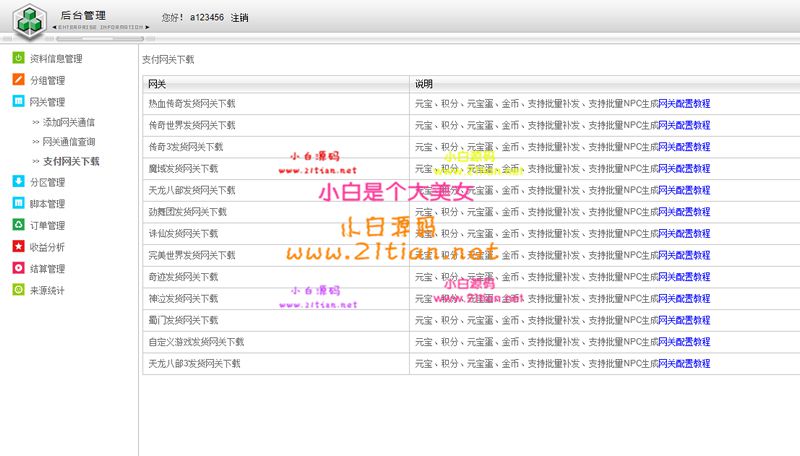The height and width of the screenshot is (456, 800).
Task: Open 网关配置教程 link in 热血传奇 row
Action: [684, 103]
